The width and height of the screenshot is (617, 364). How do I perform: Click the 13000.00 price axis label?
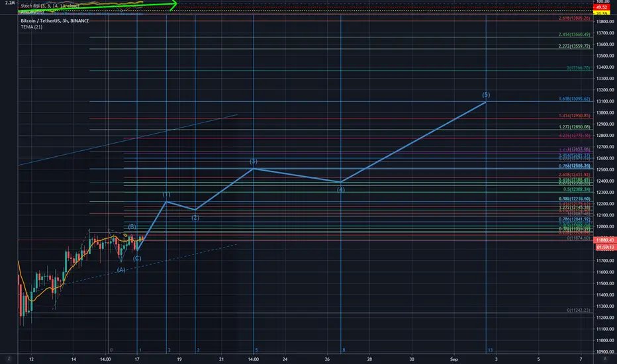(605, 113)
